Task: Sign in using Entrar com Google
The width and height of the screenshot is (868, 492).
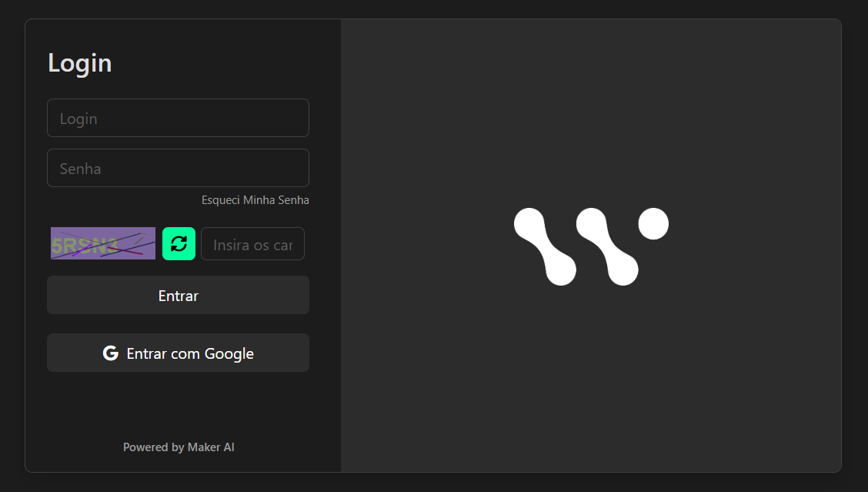Action: tap(178, 353)
